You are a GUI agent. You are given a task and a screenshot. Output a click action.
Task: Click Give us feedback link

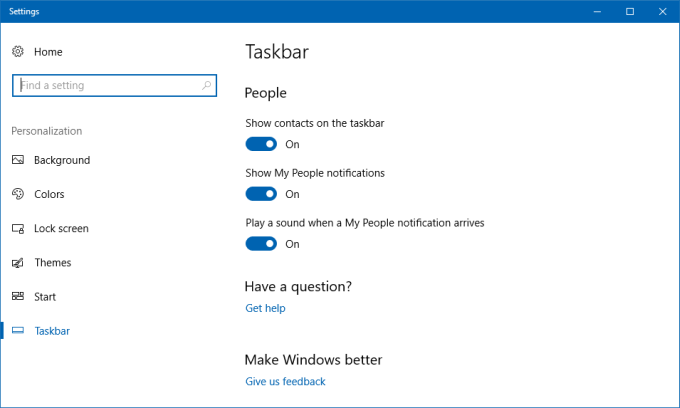(285, 382)
